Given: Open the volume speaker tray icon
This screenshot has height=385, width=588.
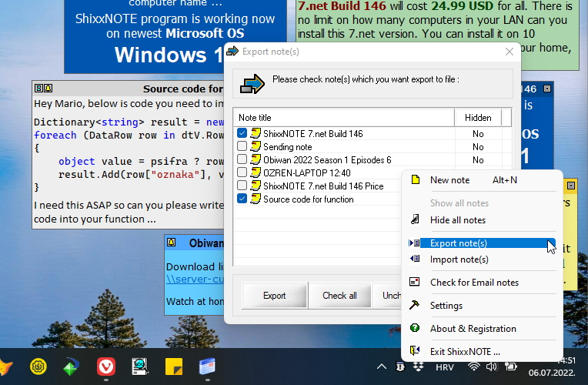Looking at the screenshot, I should 491,367.
